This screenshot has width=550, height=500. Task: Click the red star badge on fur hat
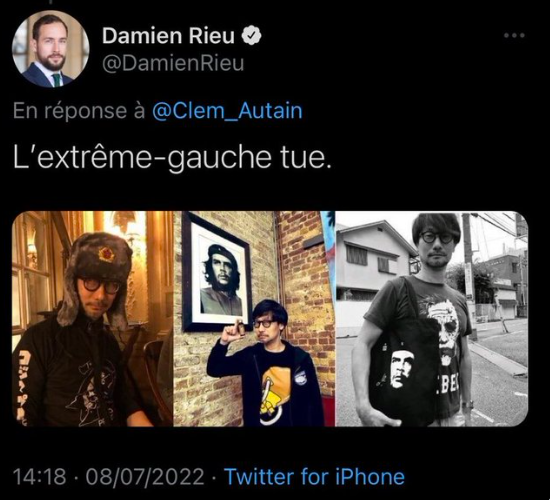tap(106, 254)
